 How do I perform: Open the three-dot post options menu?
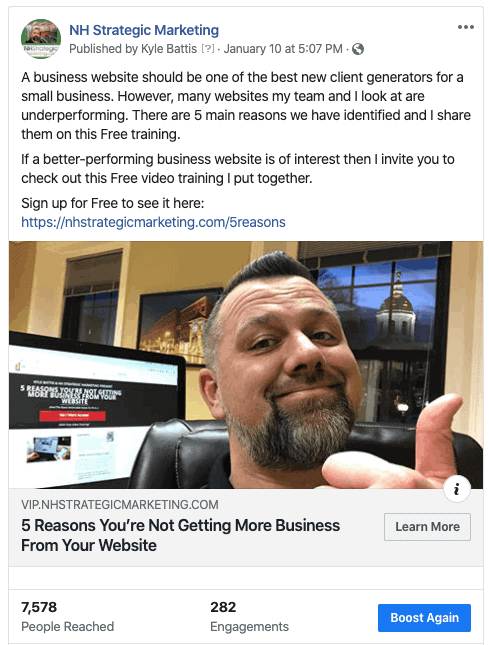click(466, 27)
